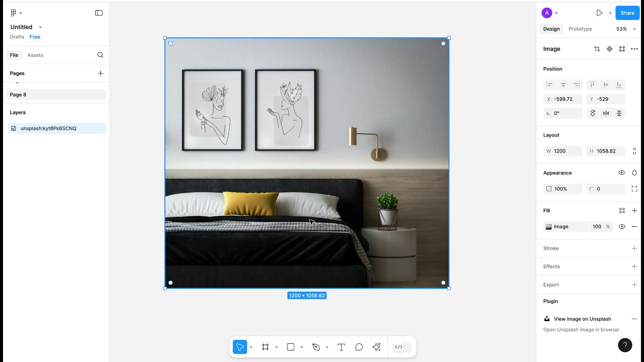Open the Figma main menu logo
Image resolution: width=644 pixels, height=362 pixels.
[x=13, y=13]
